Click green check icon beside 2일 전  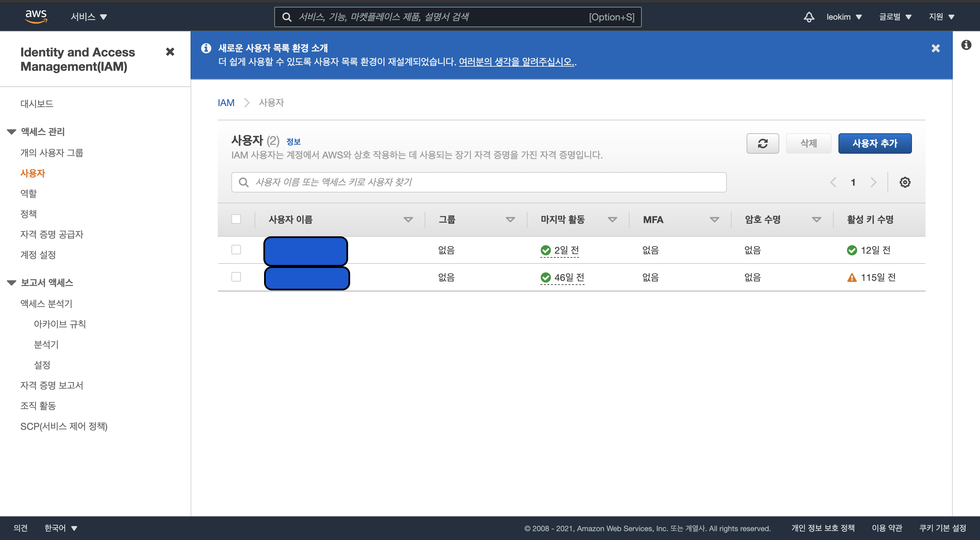(545, 250)
